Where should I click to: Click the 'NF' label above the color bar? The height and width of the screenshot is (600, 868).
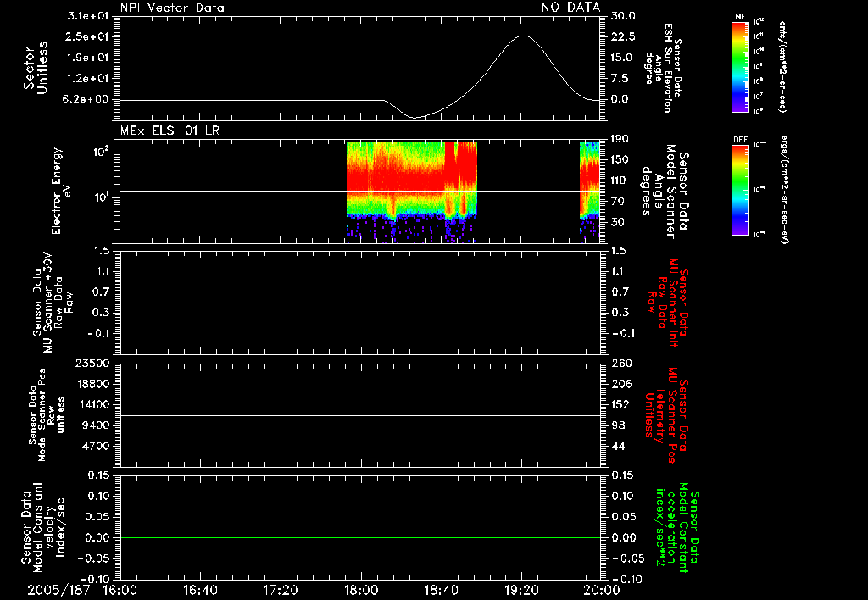(x=740, y=17)
